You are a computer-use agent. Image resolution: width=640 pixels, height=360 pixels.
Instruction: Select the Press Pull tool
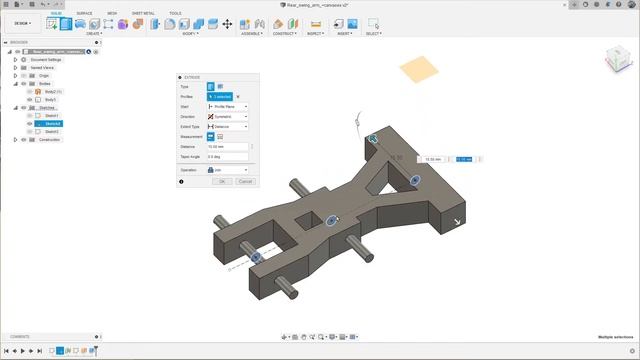coord(155,24)
